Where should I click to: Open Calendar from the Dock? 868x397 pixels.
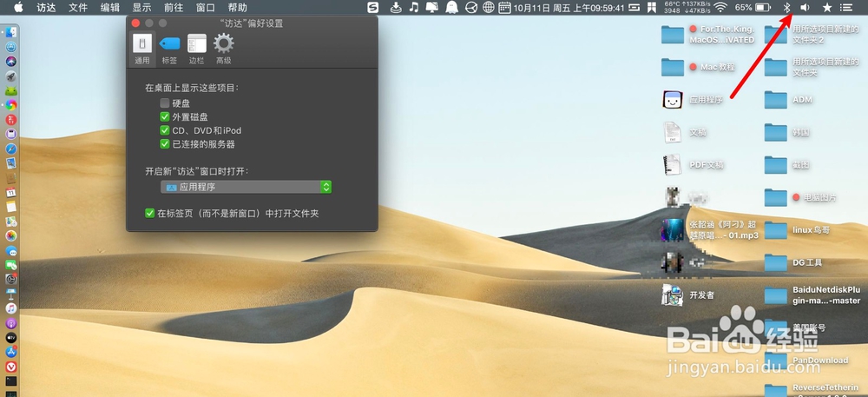11,192
